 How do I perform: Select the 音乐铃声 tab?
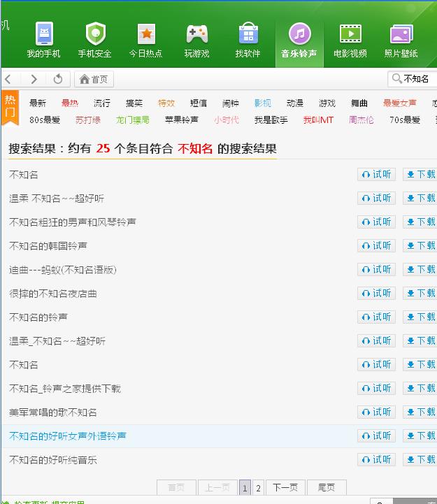pyautogui.click(x=299, y=39)
